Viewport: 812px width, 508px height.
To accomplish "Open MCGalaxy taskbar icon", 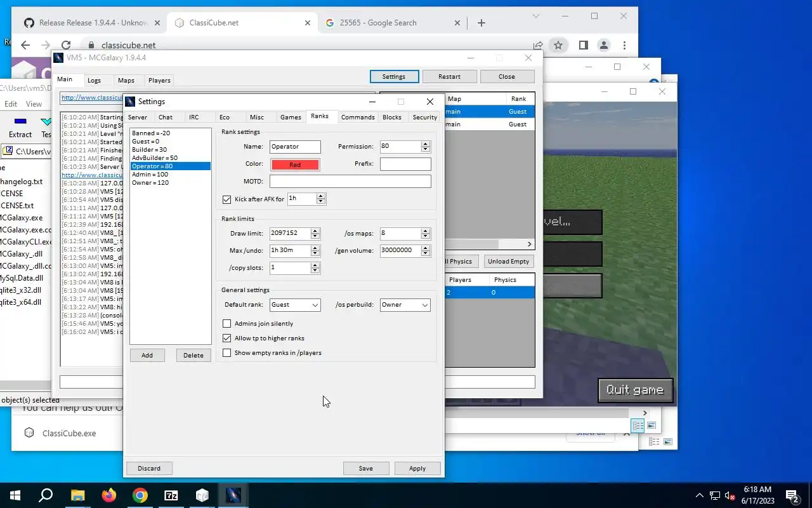I will [233, 495].
